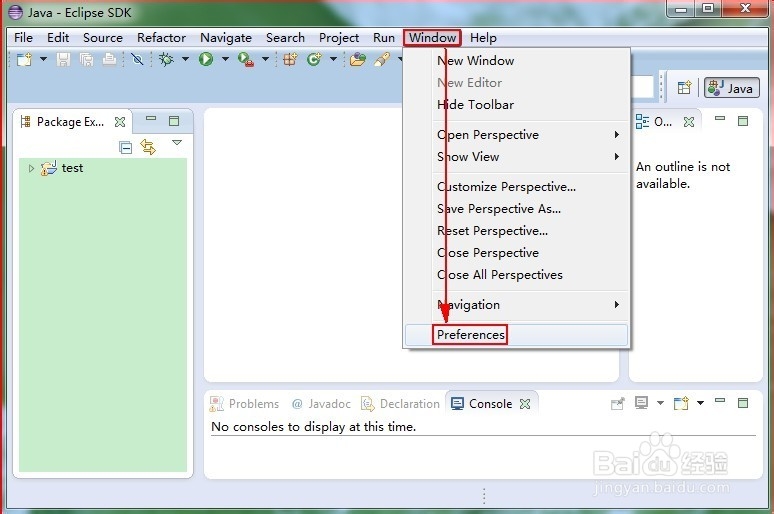The image size is (774, 514).
Task: Expand the Show View submenu
Action: tap(516, 157)
